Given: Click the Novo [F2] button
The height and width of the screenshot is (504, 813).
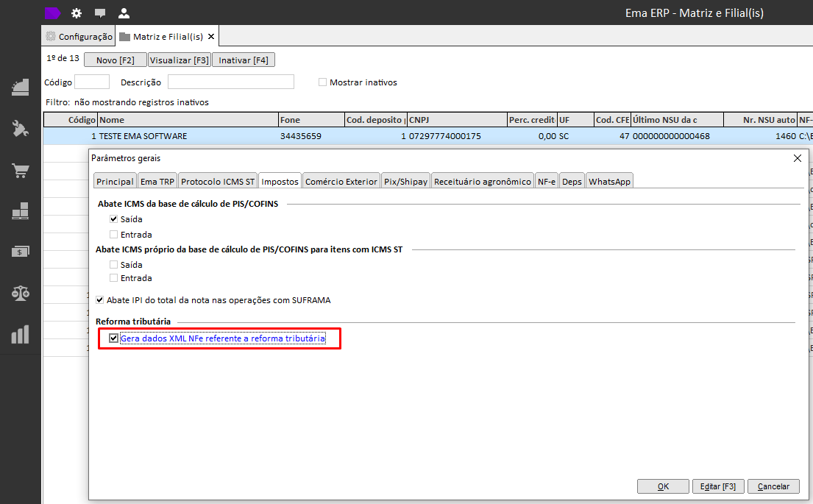Looking at the screenshot, I should (116, 60).
